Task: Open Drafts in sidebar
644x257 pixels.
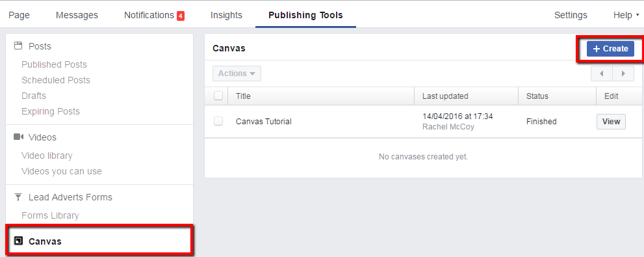Action: 34,96
